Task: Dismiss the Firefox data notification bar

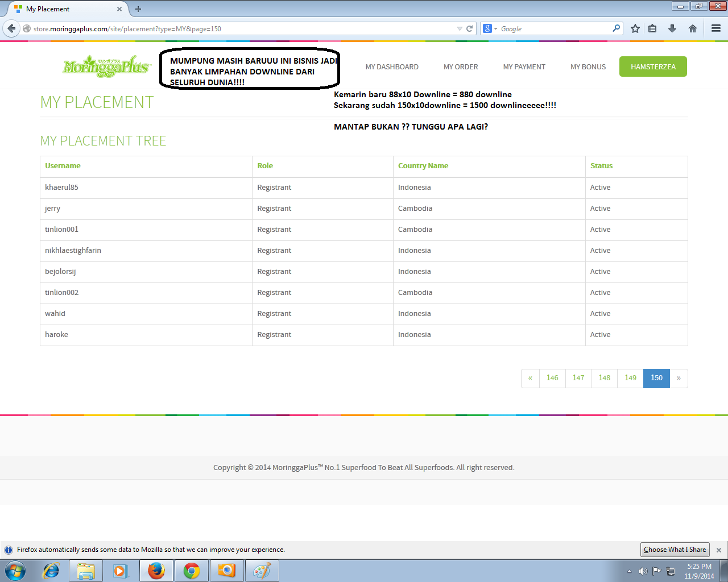Action: click(x=719, y=550)
